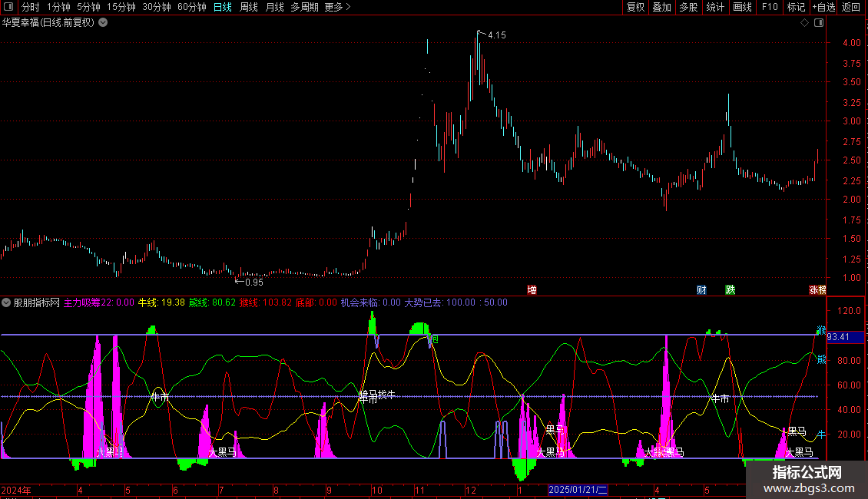This screenshot has width=868, height=499.
Task: Click the 叠加 overlay button
Action: [661, 7]
